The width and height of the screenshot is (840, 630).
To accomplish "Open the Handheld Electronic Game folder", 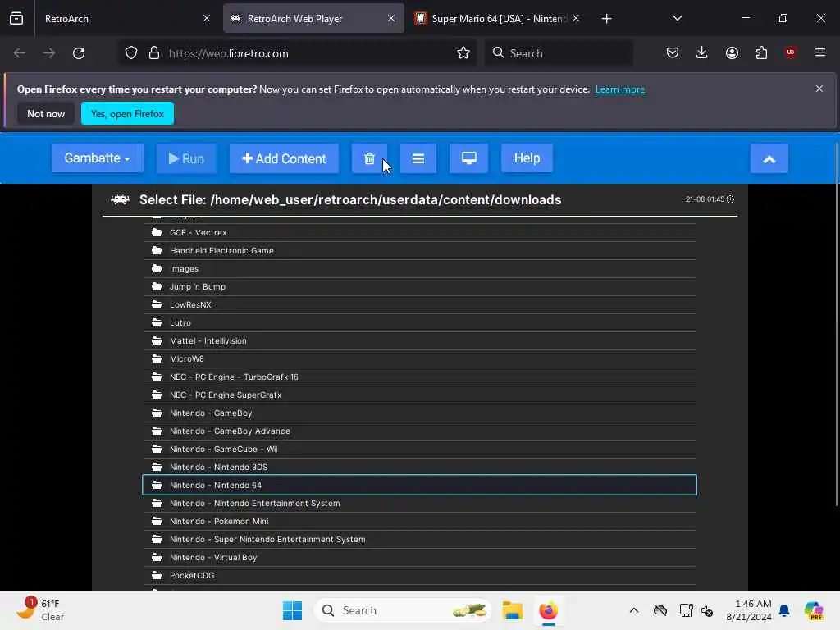I will (x=419, y=251).
